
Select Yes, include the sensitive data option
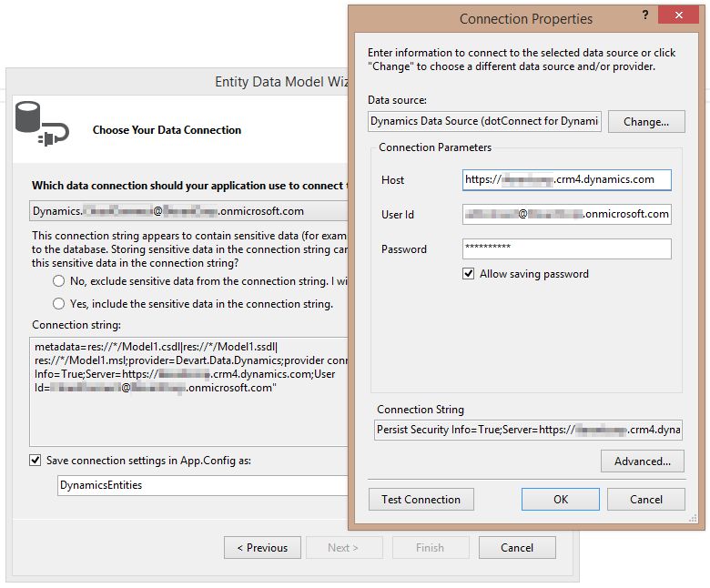[x=59, y=304]
